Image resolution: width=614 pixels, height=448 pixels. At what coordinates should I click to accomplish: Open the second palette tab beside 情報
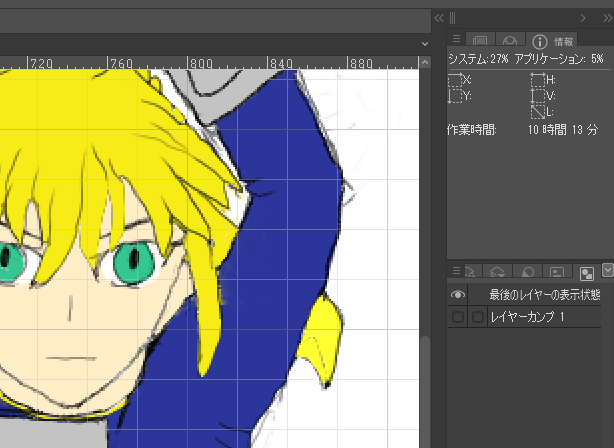509,41
